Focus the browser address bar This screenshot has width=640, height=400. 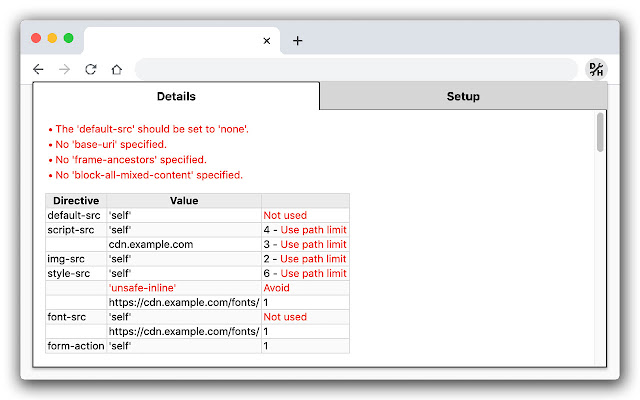tap(356, 69)
